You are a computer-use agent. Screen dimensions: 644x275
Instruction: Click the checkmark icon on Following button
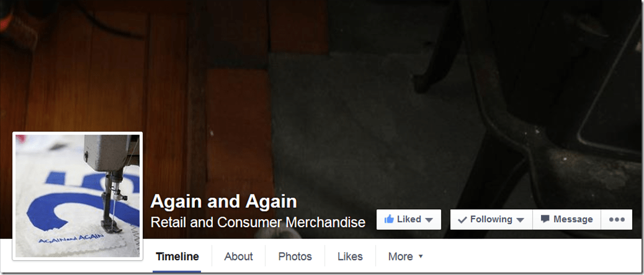[x=462, y=220]
